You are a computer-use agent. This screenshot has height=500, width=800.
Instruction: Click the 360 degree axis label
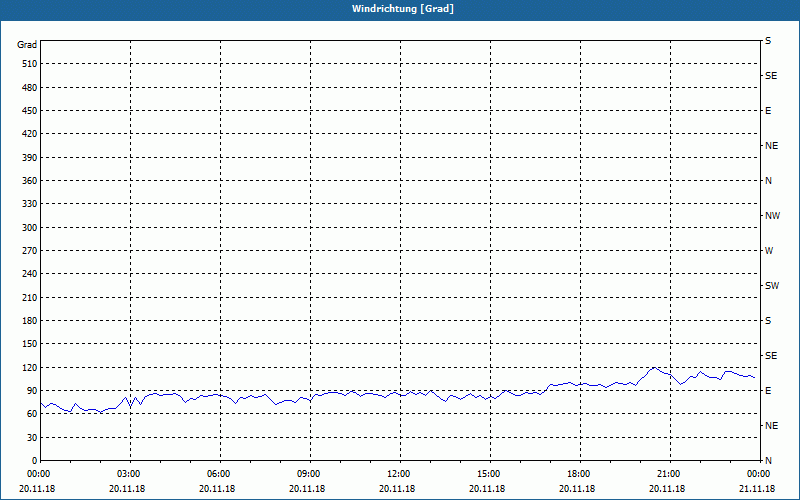[30, 181]
